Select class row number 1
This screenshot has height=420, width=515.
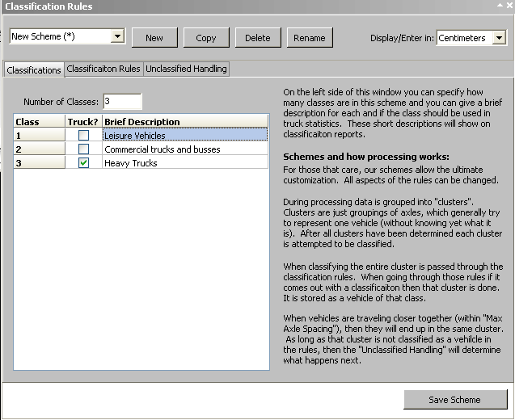click(40, 136)
